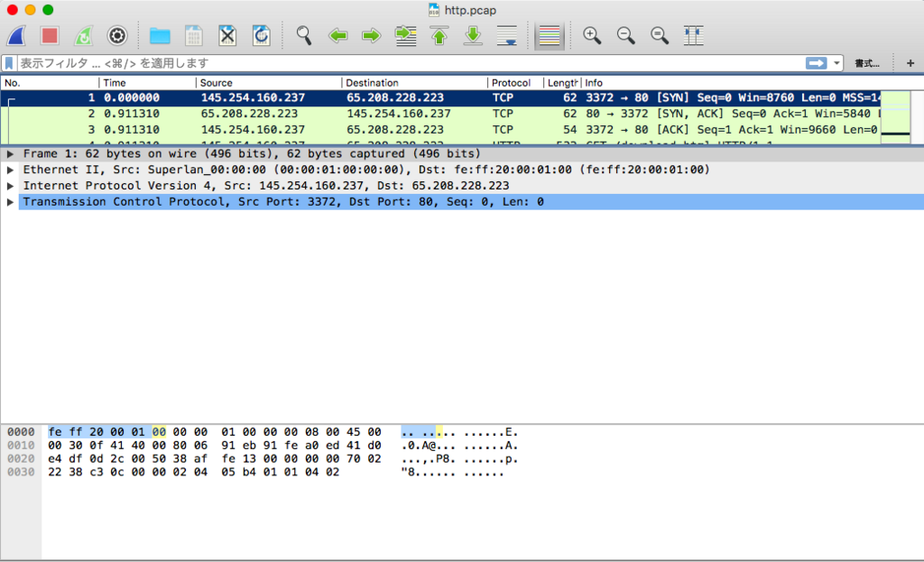Click hex offset 0000 row label

pos(22,432)
